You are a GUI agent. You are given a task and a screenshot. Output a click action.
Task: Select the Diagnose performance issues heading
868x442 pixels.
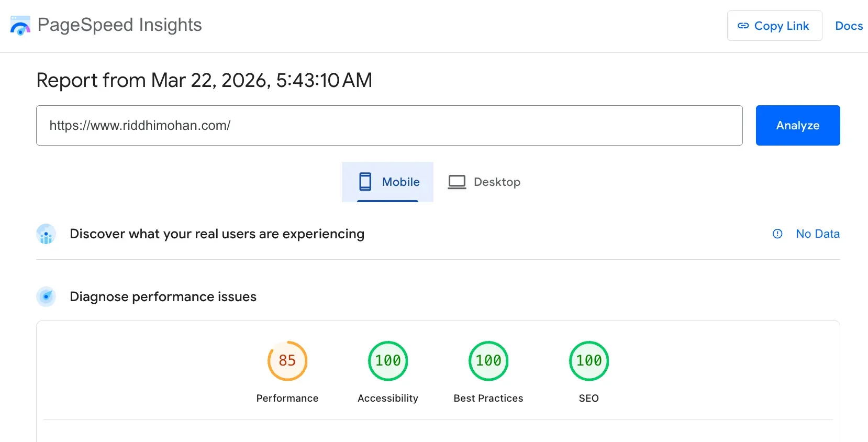tap(163, 296)
